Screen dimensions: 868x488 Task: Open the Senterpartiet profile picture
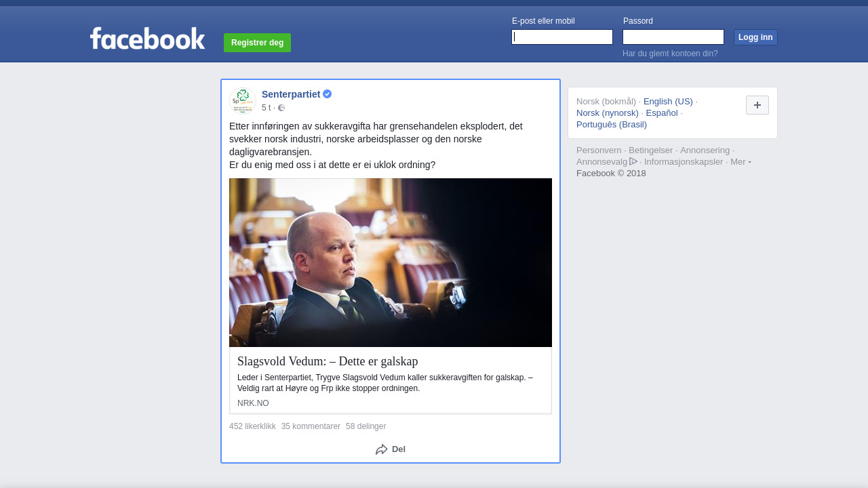click(x=243, y=101)
